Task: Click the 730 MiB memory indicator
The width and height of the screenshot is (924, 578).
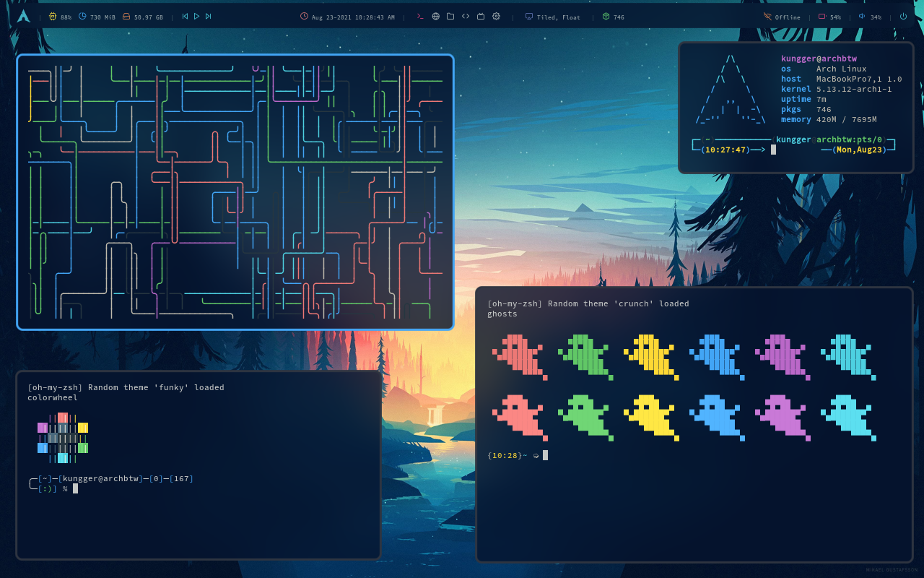Action: coord(97,17)
